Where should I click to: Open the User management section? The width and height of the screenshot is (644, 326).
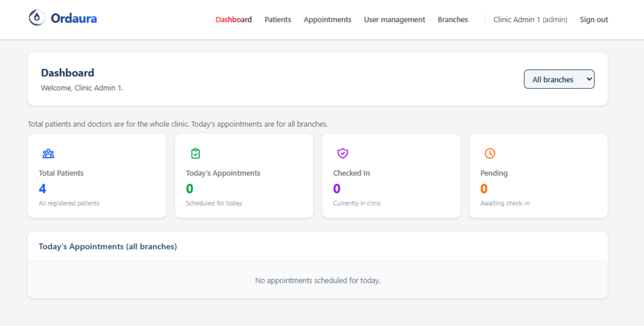394,20
